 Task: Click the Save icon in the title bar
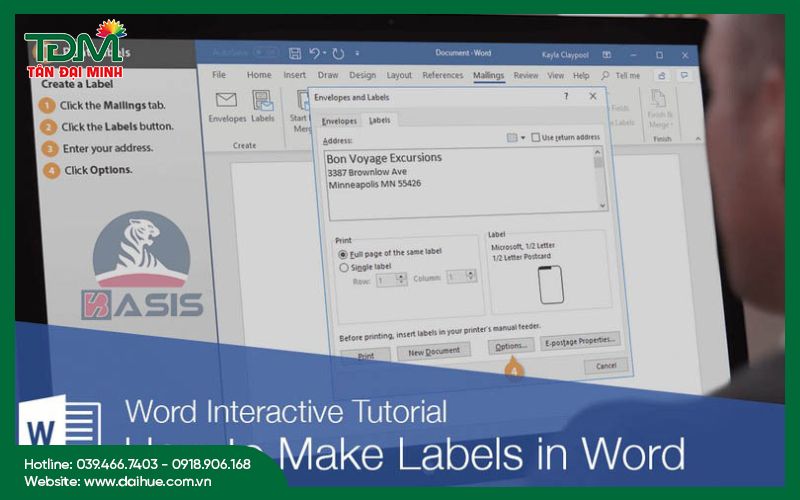pyautogui.click(x=295, y=53)
